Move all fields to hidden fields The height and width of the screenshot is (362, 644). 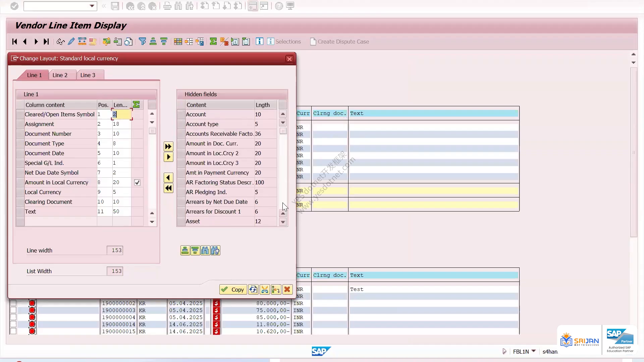[x=168, y=146]
